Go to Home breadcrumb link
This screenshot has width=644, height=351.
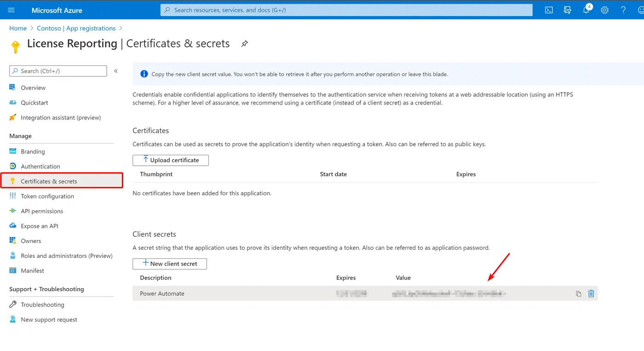click(x=18, y=28)
